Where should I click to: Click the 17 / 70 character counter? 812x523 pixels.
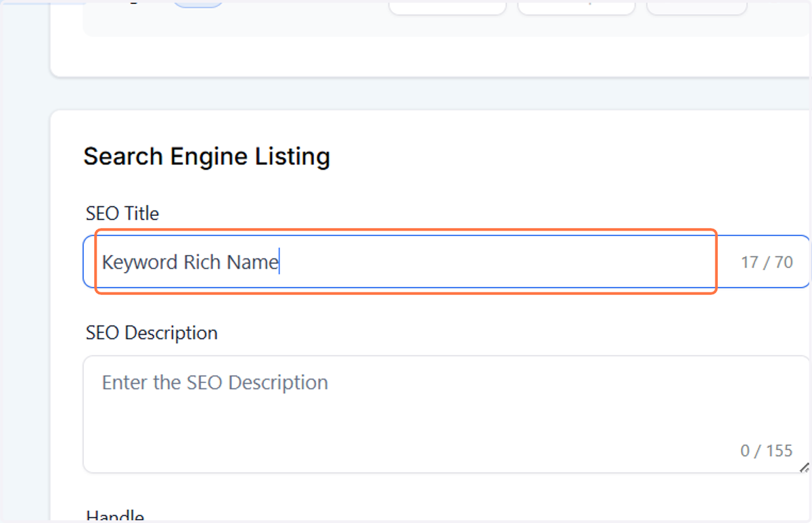click(767, 263)
